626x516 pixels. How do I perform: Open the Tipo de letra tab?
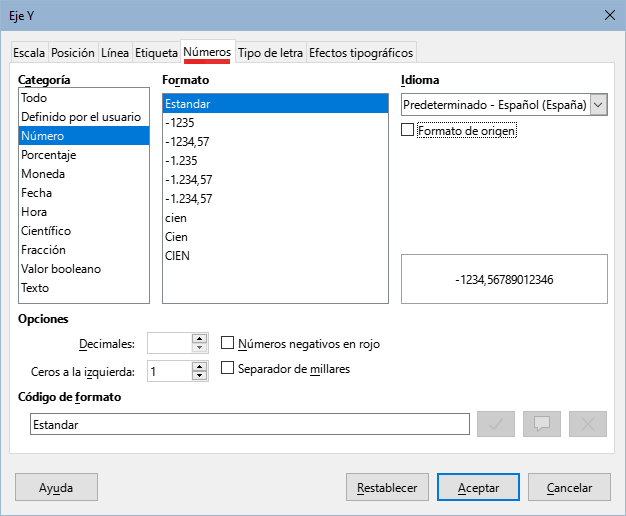pyautogui.click(x=271, y=53)
